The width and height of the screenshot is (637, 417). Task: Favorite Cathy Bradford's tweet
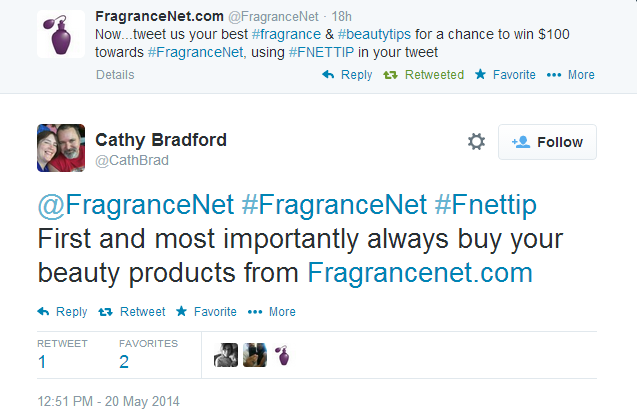coord(206,312)
